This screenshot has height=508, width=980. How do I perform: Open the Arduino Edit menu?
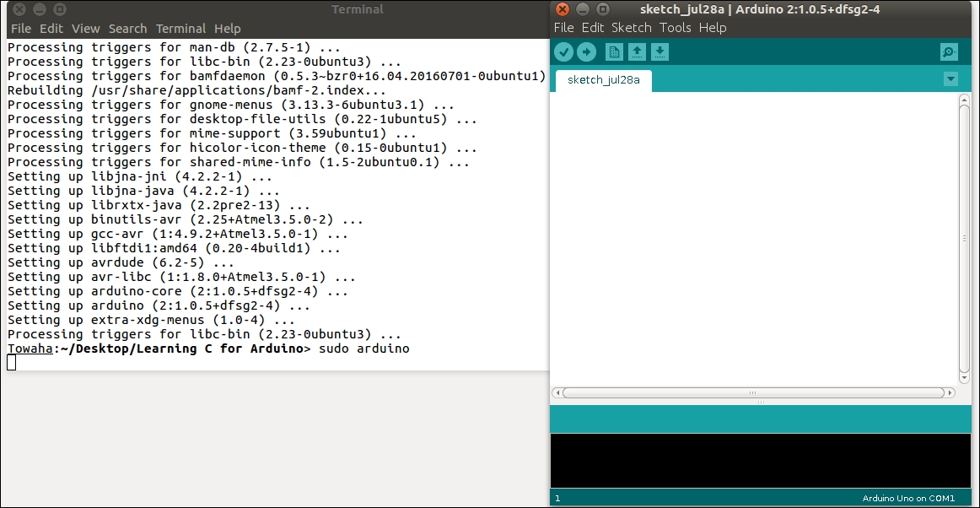tap(593, 28)
